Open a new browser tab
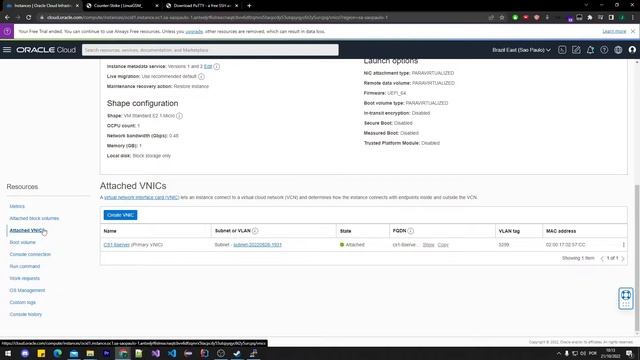This screenshot has height=360, width=640. pos(249,6)
